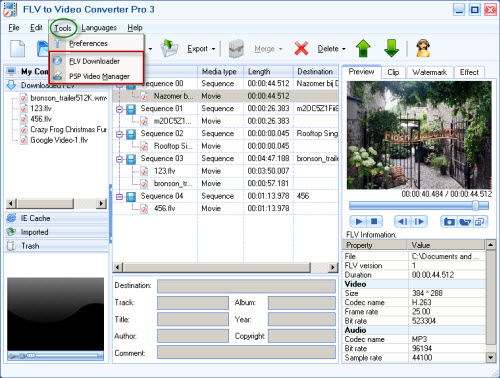Screen dimensions: 500x378
Task: Click scroll-right arrow of sidebar file list
Action: pos(101,203)
